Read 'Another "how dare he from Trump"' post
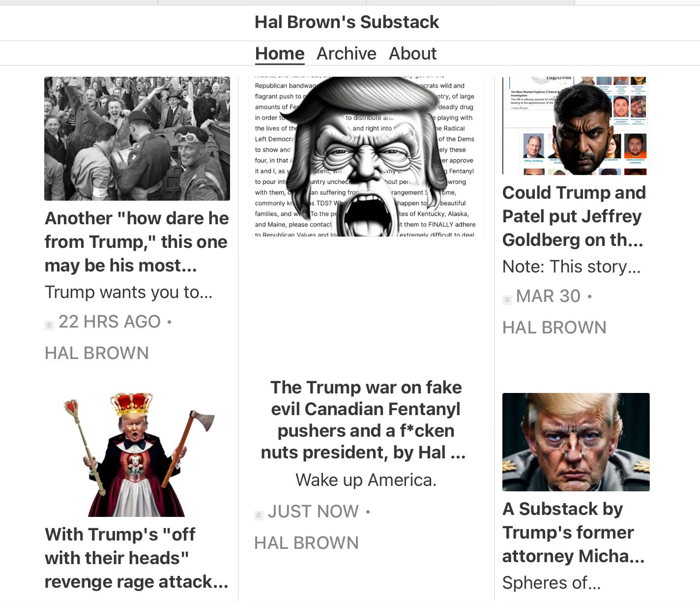Viewport: 700px width, 601px height. pos(137,241)
